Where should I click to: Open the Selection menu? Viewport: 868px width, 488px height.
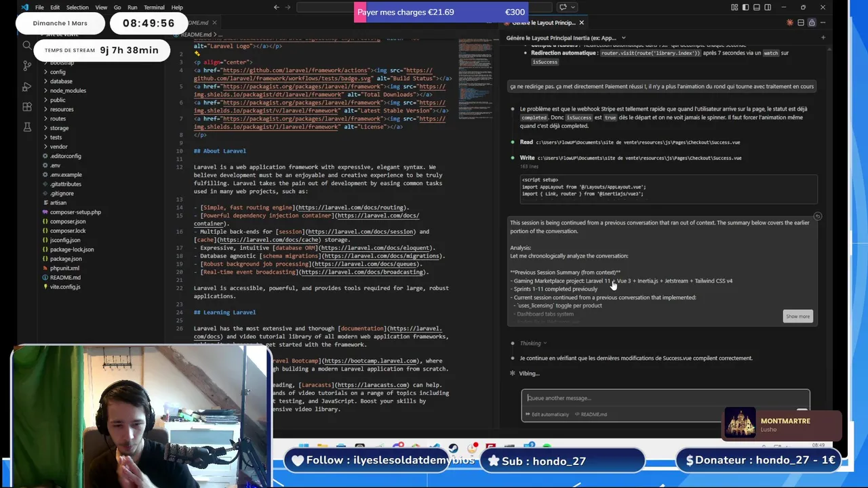point(77,7)
